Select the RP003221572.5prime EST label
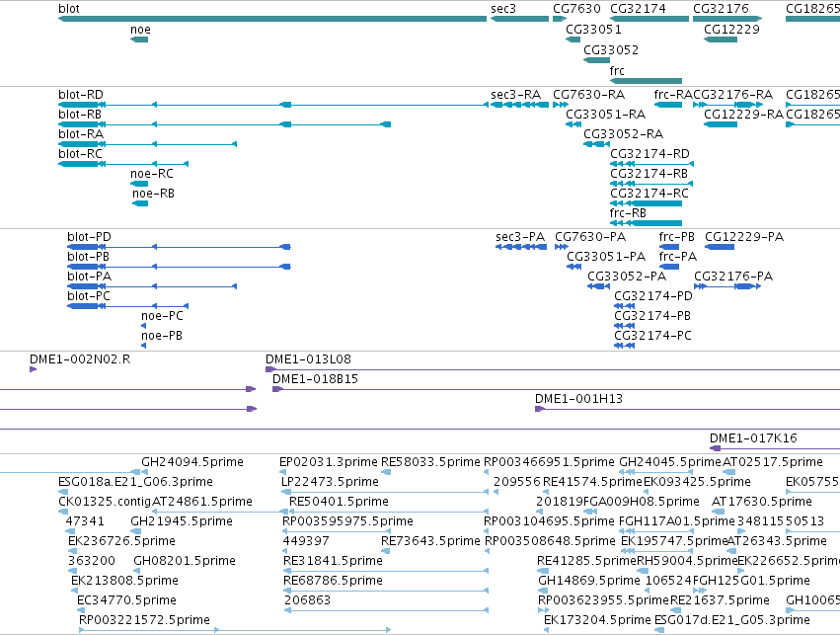 [145, 620]
